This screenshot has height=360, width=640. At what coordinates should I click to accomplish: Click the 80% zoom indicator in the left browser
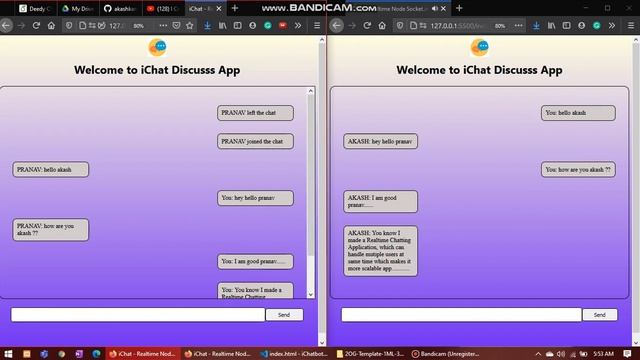[138, 26]
